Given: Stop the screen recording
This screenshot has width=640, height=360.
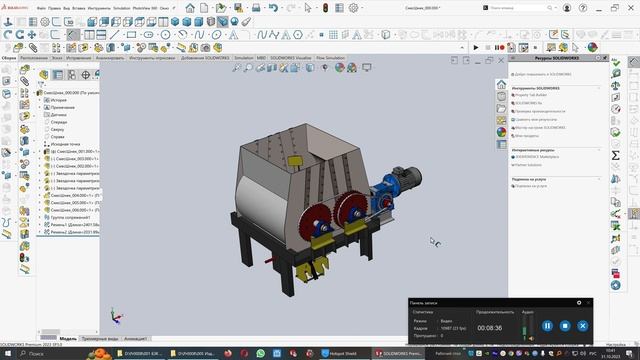Looking at the screenshot, I should click(565, 326).
